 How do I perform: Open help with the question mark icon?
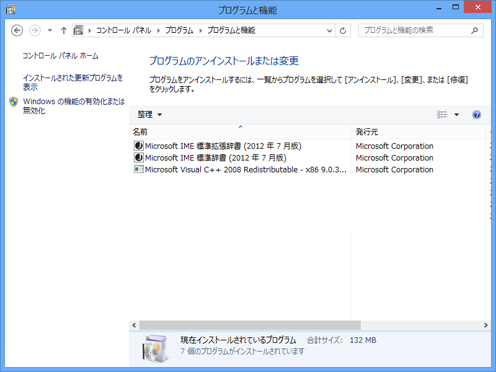(x=477, y=115)
